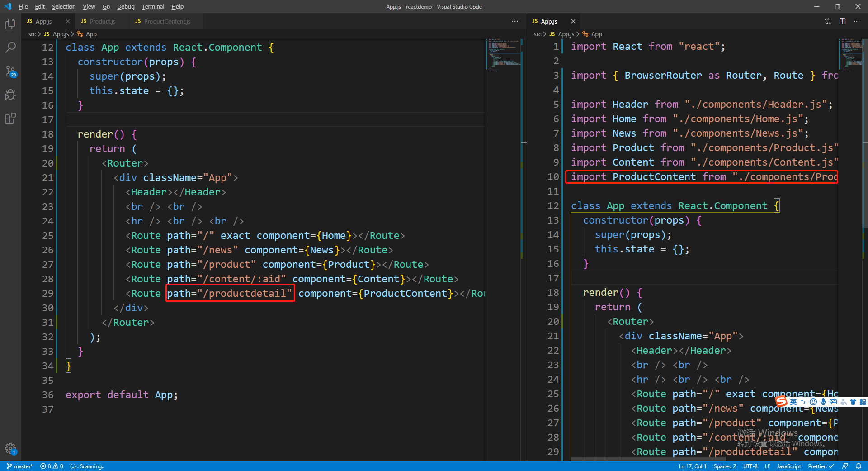Open the Extensions view in activity bar
The image size is (868, 471).
click(x=10, y=119)
